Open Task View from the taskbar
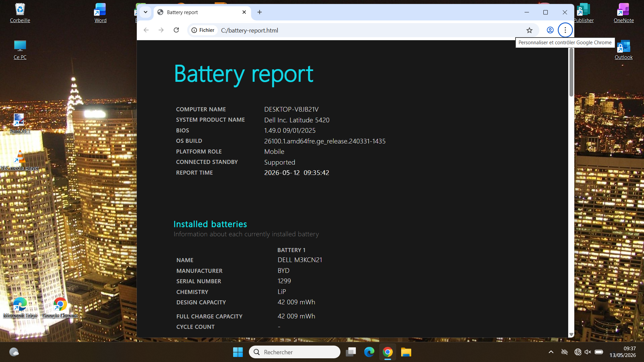 click(x=351, y=352)
